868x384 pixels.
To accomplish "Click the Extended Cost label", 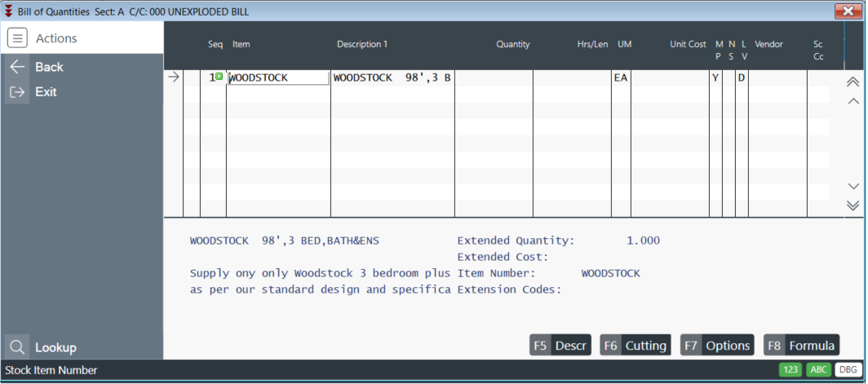I will (503, 257).
